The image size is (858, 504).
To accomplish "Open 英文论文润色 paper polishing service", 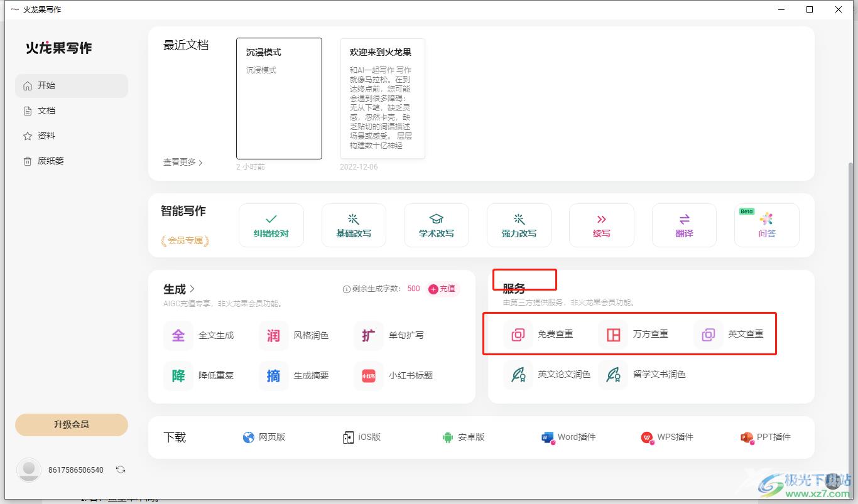I will pos(548,375).
